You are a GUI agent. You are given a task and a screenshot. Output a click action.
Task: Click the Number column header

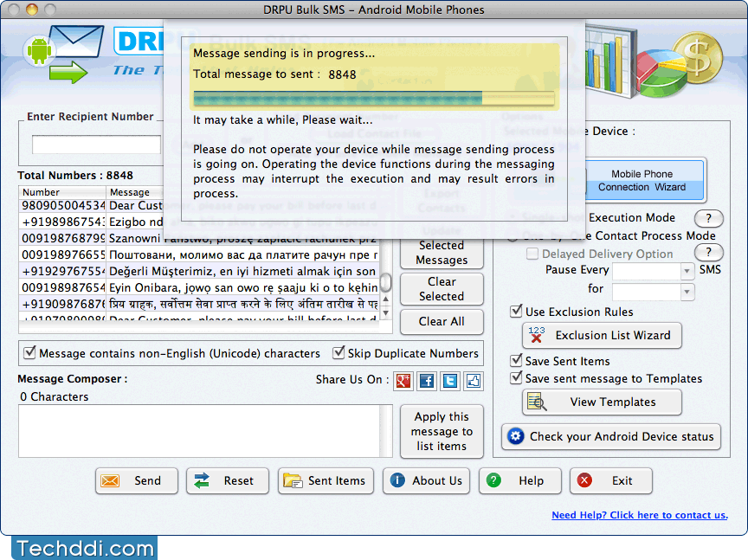tap(62, 192)
